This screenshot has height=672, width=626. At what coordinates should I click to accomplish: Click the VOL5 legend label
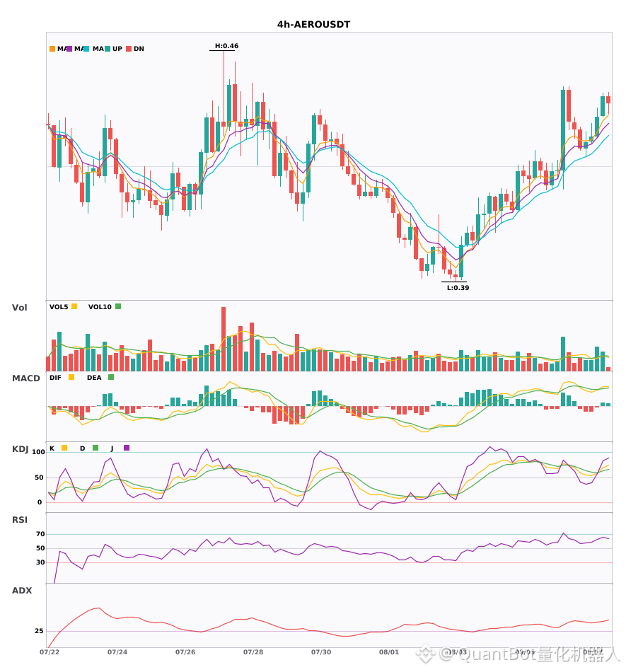(59, 307)
